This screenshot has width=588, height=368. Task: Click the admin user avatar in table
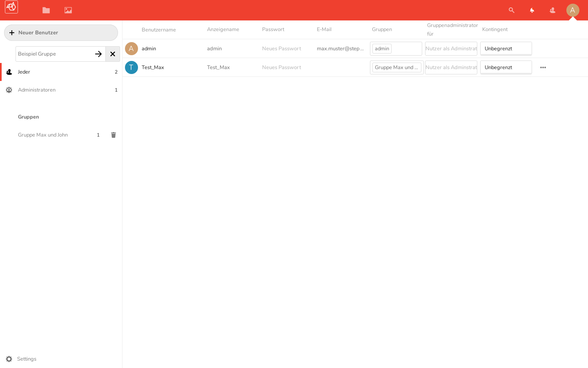pos(131,49)
